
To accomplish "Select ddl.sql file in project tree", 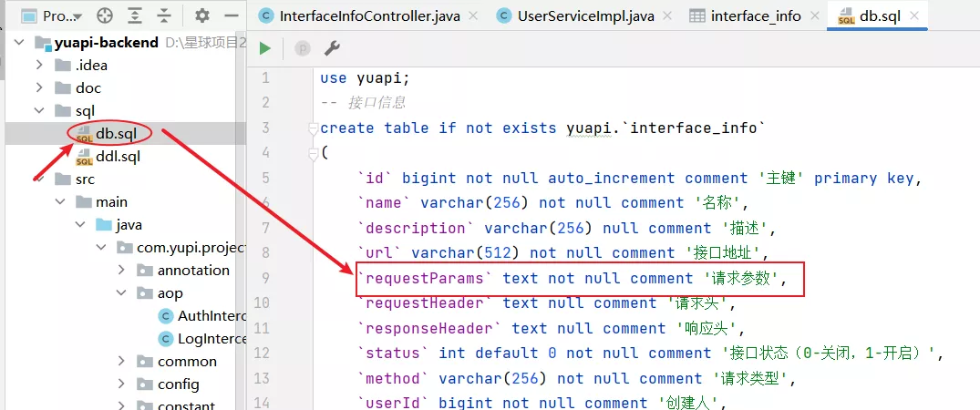I will point(118,156).
